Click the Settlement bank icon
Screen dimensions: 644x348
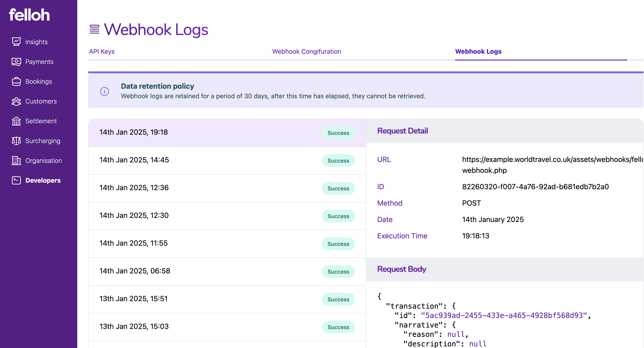click(16, 121)
